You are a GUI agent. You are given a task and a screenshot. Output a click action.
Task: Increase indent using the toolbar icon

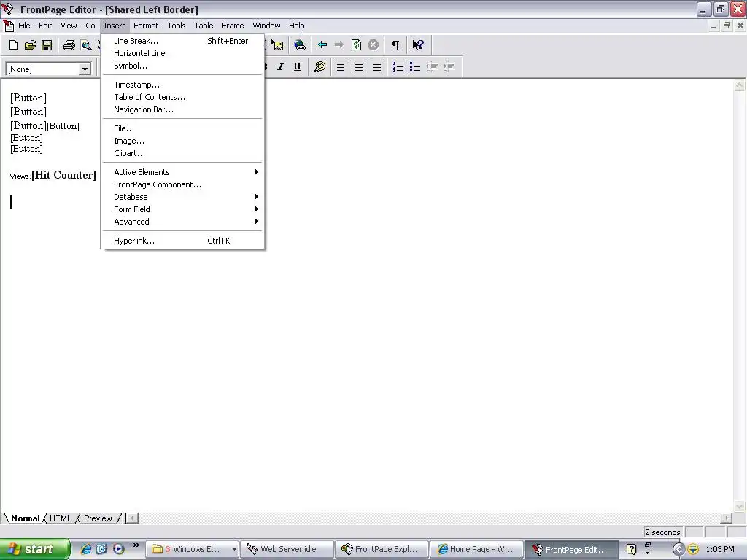pyautogui.click(x=449, y=66)
